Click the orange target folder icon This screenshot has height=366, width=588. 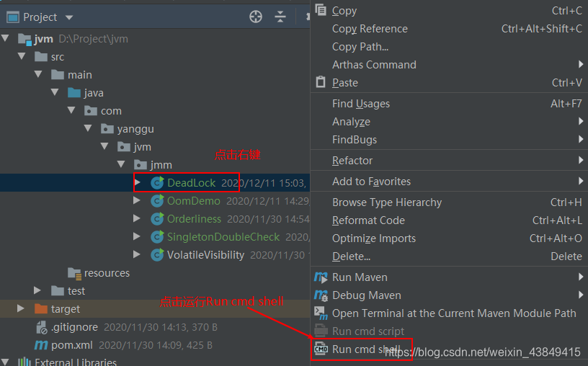click(41, 308)
